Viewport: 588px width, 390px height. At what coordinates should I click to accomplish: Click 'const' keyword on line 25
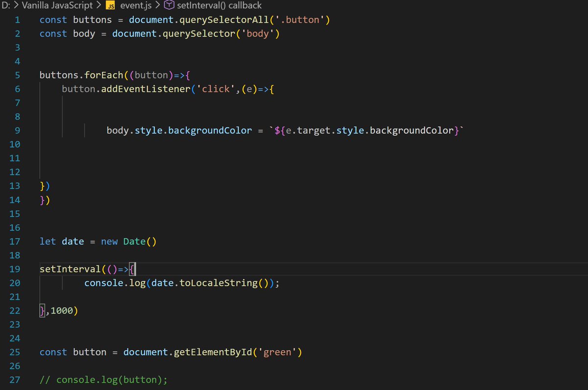pyautogui.click(x=53, y=352)
